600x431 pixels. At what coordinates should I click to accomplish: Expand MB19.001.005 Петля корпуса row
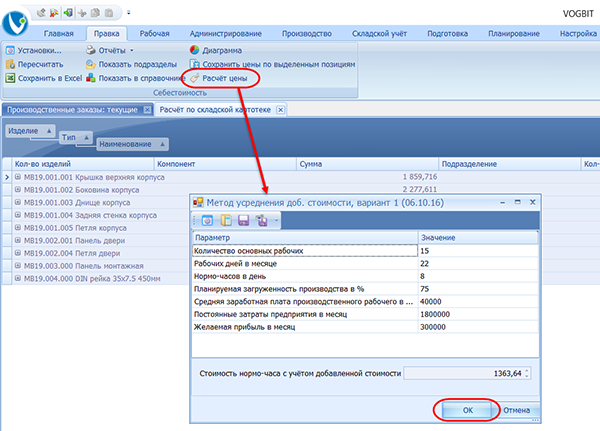[x=18, y=227]
